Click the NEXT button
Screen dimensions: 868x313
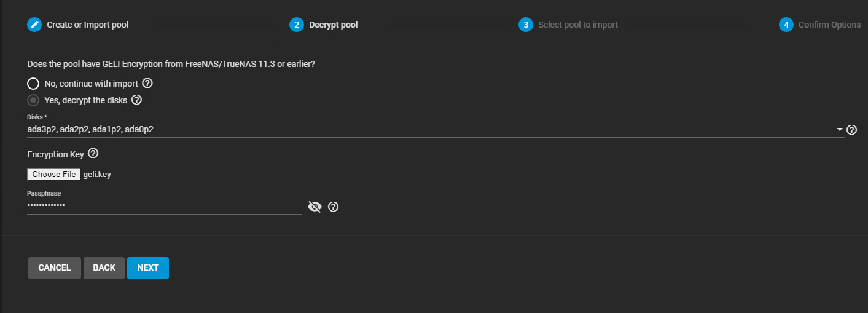click(148, 267)
